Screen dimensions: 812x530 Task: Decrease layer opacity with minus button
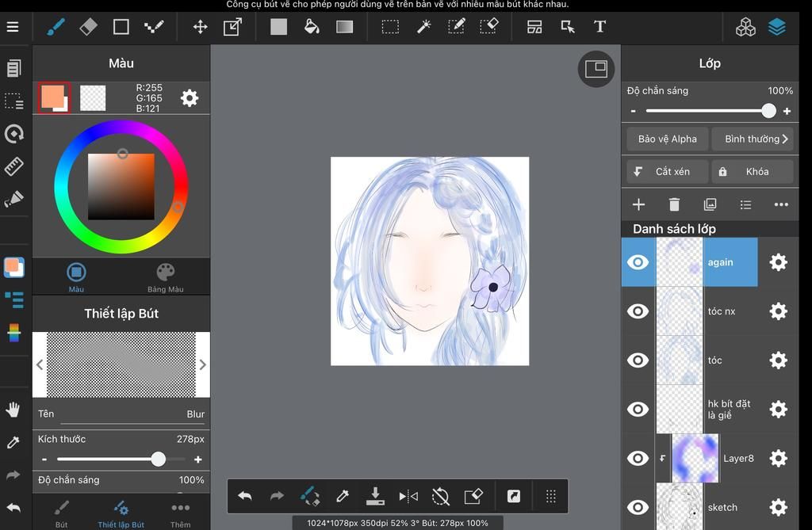tap(633, 111)
